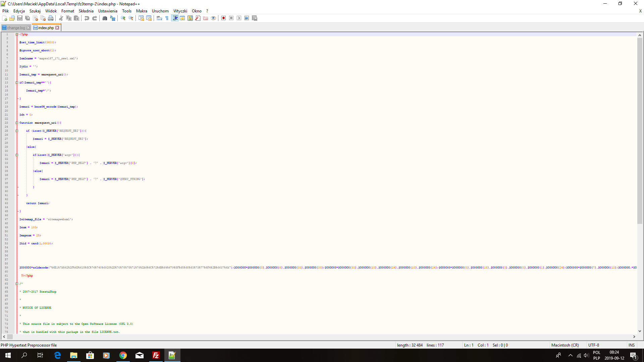Screen dimensions: 644x362
Task: Click the Start recording macro icon
Action: pos(223,18)
